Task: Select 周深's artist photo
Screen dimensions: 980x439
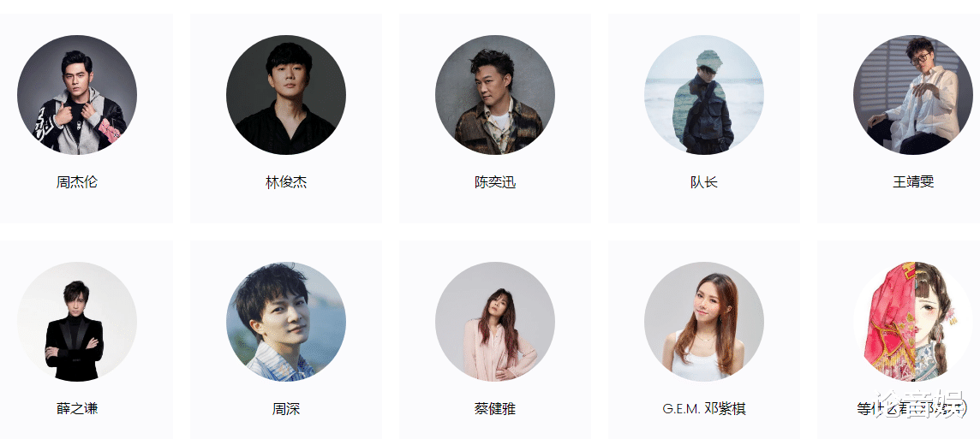Action: [286, 322]
